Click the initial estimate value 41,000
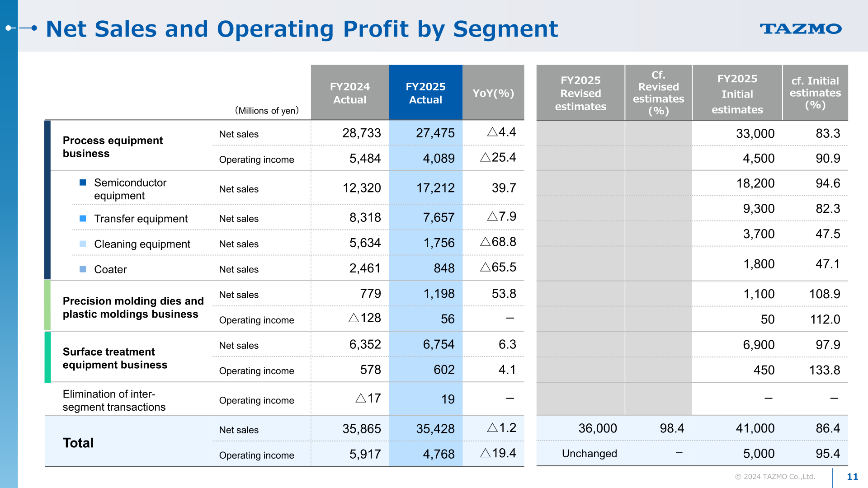Screen dimensions: 868x488 tap(755, 428)
